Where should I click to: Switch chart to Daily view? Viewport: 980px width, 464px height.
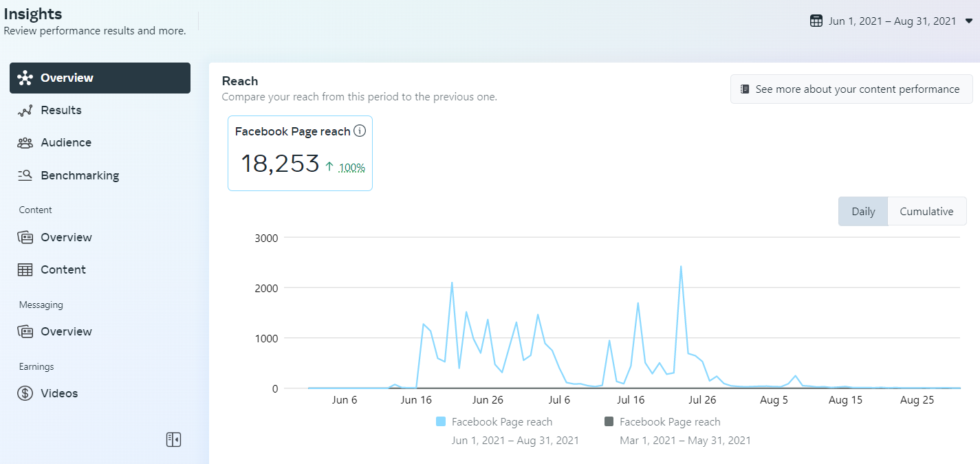coord(863,212)
